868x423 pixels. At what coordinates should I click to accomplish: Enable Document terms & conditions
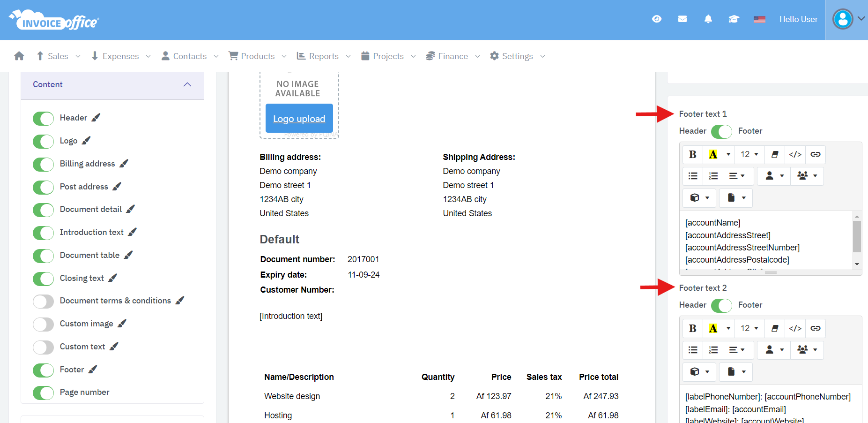[43, 301]
